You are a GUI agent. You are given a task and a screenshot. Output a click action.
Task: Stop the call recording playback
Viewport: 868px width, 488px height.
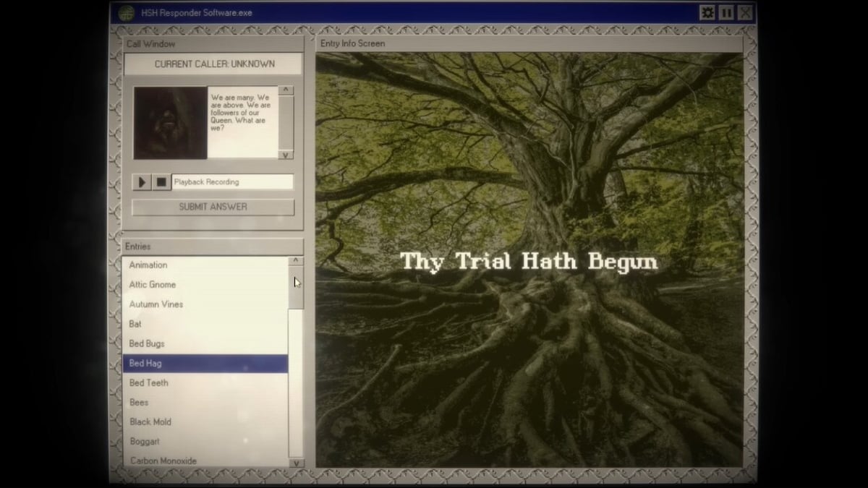pos(161,182)
